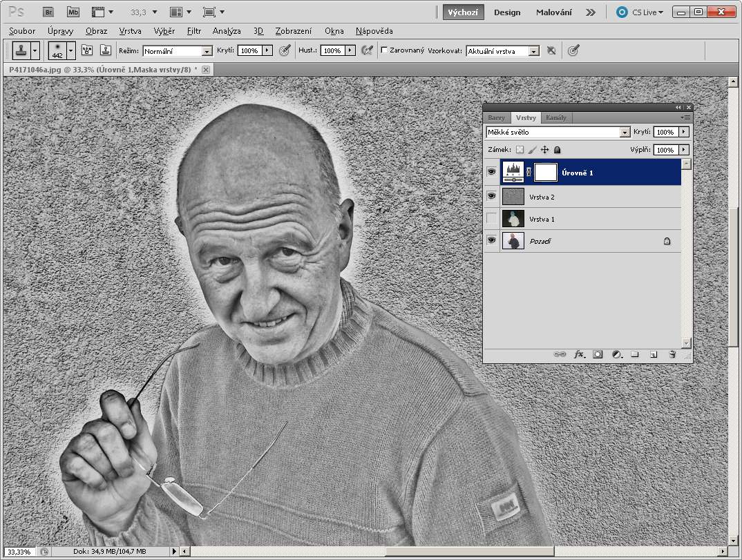Open the Měkké světlo blend mode dropdown
Screen dimensions: 742x560
(625, 132)
